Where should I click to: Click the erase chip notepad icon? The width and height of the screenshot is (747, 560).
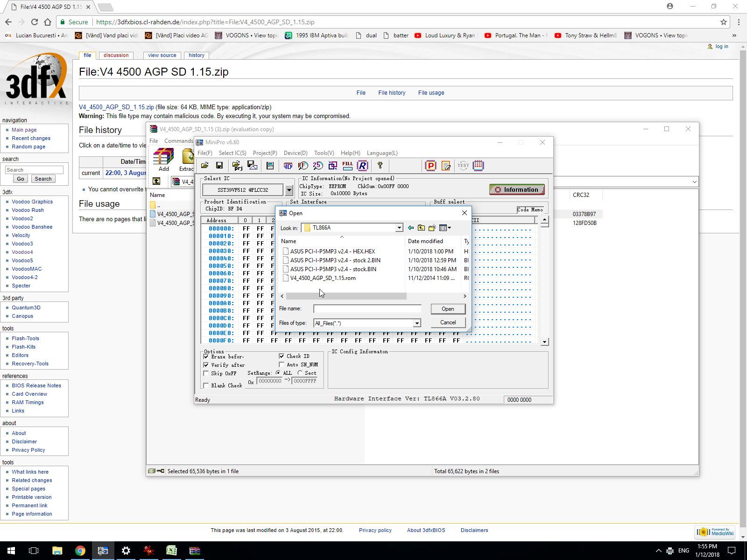446,166
